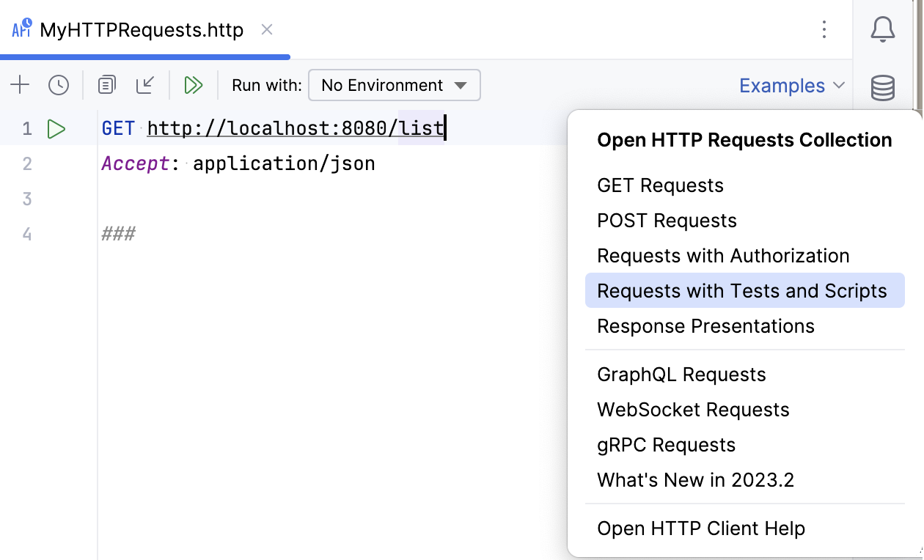The image size is (924, 560).
Task: Expand the No Environment dropdown
Action: [x=395, y=85]
